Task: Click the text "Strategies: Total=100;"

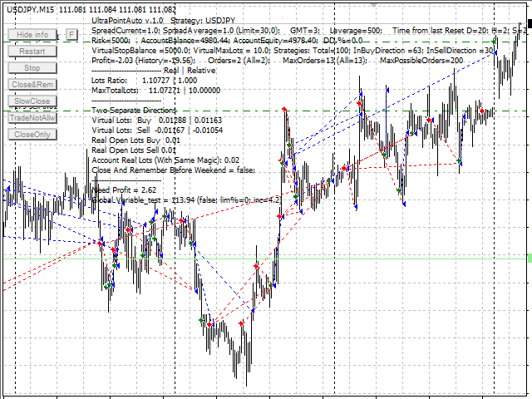Action: (313, 51)
